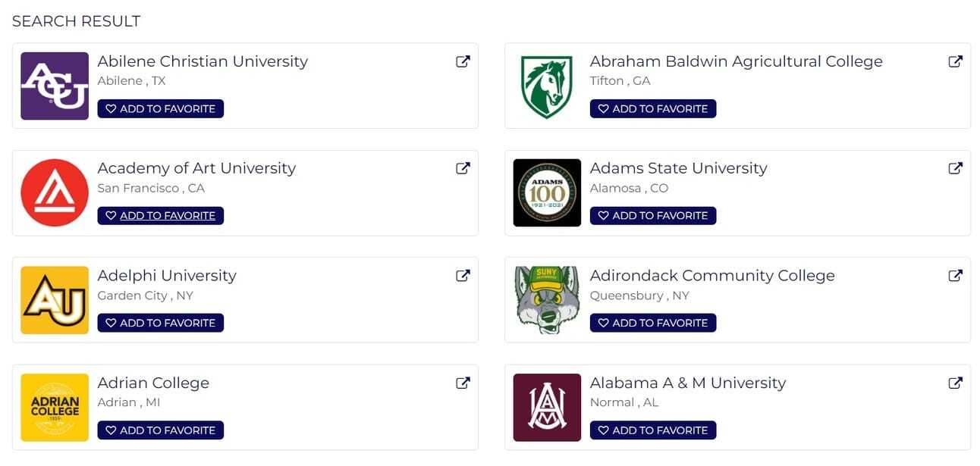Select the Adirondack wolf mascot logo
Viewport: 980px width, 466px height.
point(547,300)
